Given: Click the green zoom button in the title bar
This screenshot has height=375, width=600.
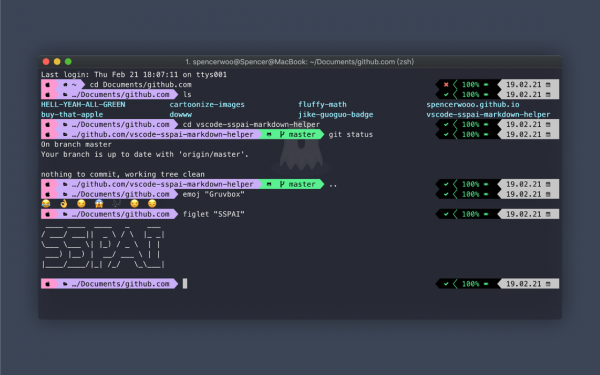Looking at the screenshot, I should [68, 62].
